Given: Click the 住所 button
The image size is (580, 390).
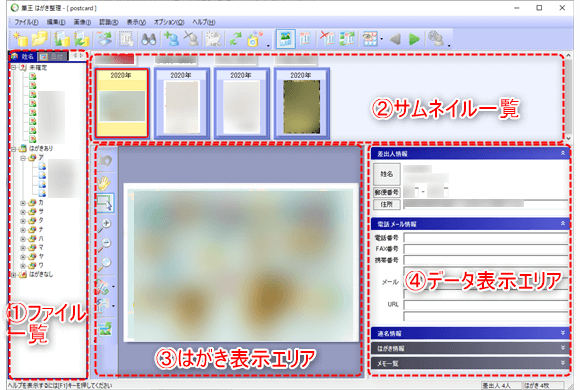Looking at the screenshot, I should [387, 204].
